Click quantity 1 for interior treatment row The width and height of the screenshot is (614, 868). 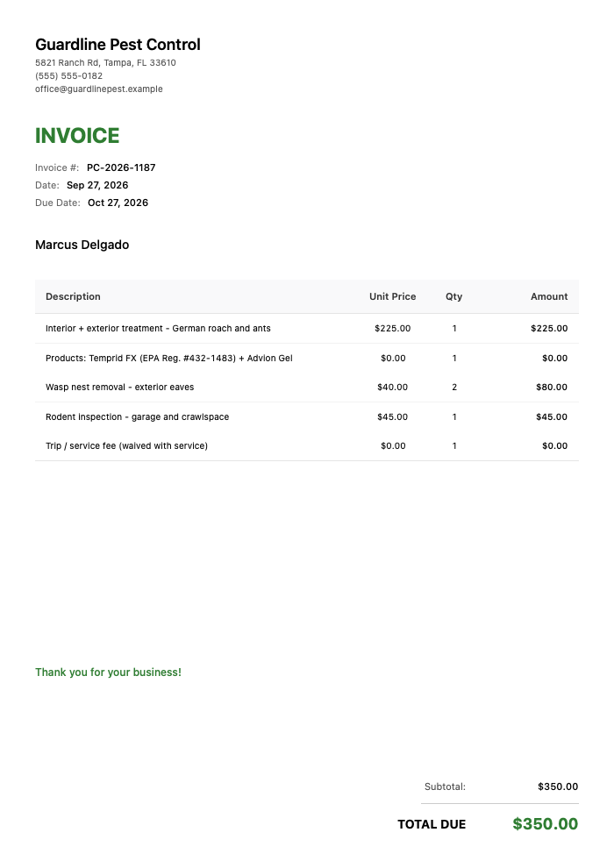point(454,328)
